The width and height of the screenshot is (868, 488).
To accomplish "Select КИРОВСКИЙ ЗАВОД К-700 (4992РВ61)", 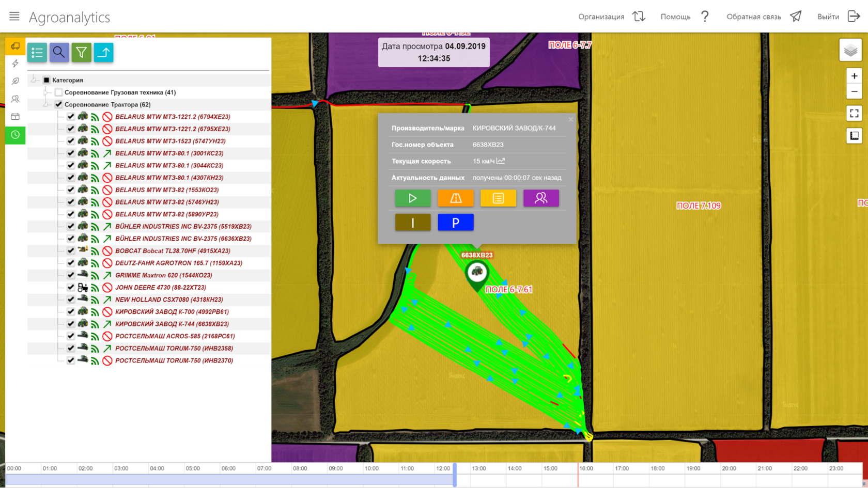I will (172, 312).
